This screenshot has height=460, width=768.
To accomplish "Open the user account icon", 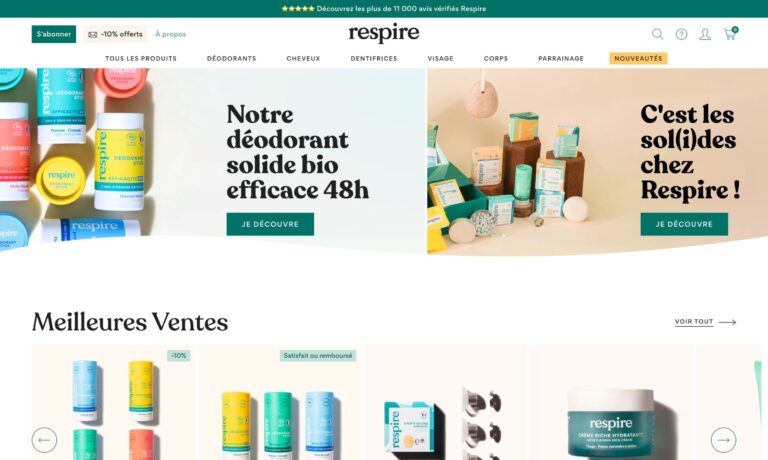I will (705, 34).
